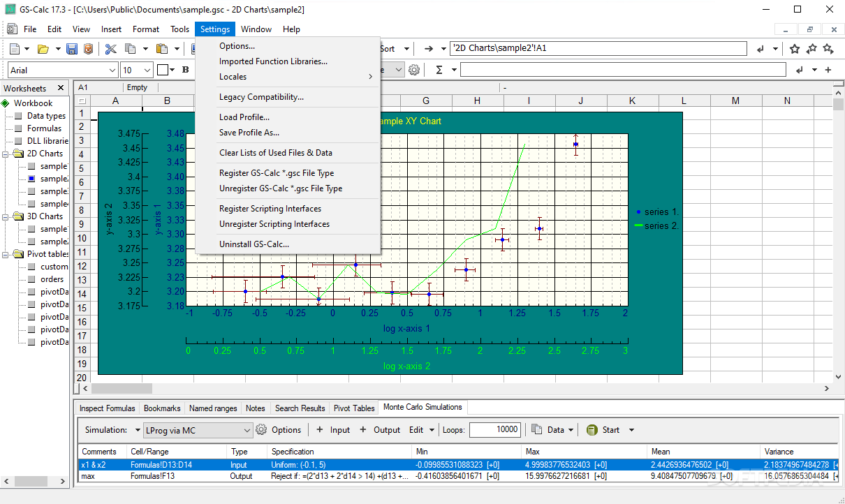Cut selection with the scissors icon
The height and width of the screenshot is (504, 845).
pos(110,49)
